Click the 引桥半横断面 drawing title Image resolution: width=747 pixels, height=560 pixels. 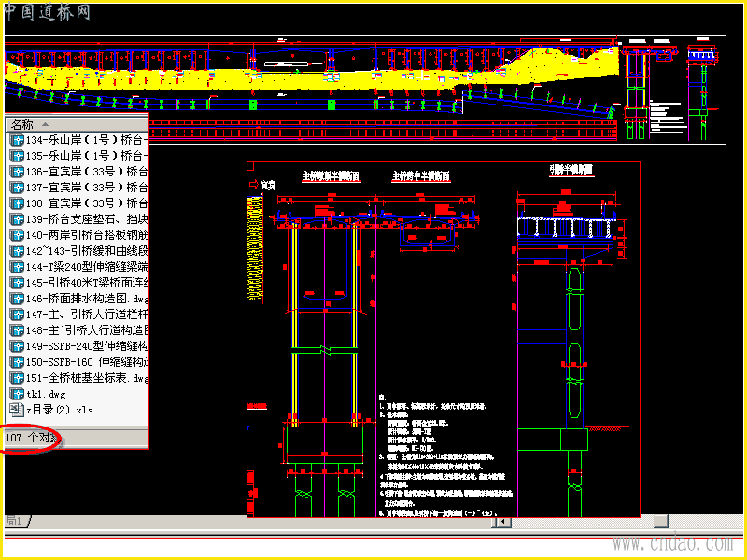click(x=571, y=170)
